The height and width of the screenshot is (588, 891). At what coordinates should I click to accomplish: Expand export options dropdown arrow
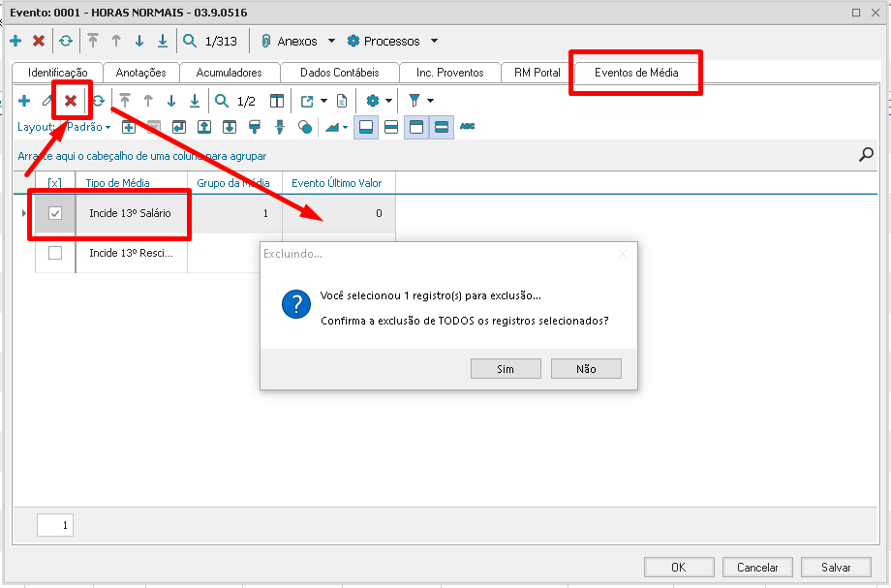pos(323,101)
